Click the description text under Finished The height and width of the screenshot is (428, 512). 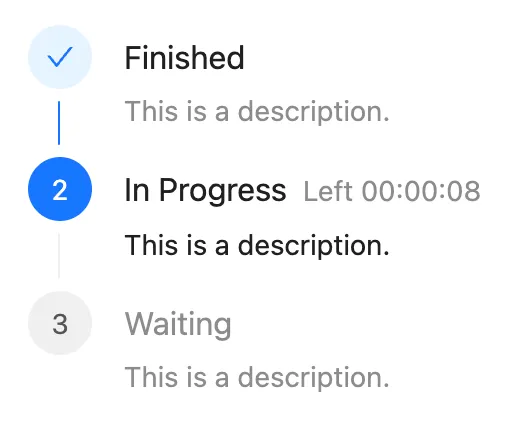coord(257,112)
